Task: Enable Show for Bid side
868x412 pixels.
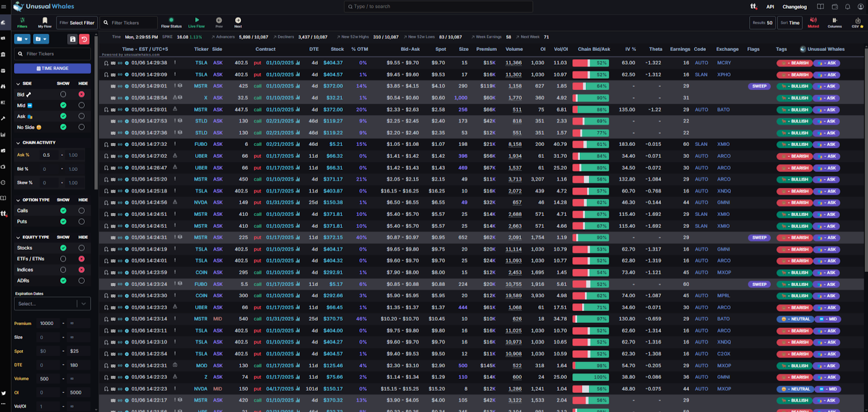Action: [x=63, y=94]
